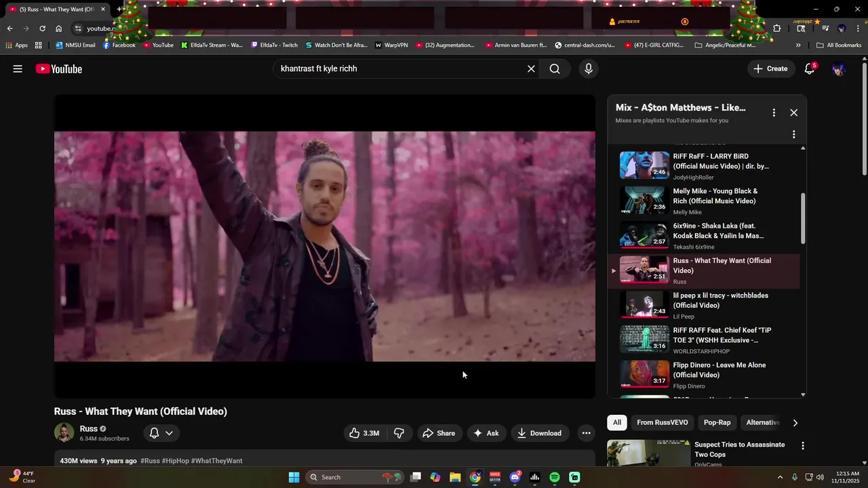Open options for Suspect Tries to Assassinate video
Viewport: 868px width, 488px height.
pos(803,446)
